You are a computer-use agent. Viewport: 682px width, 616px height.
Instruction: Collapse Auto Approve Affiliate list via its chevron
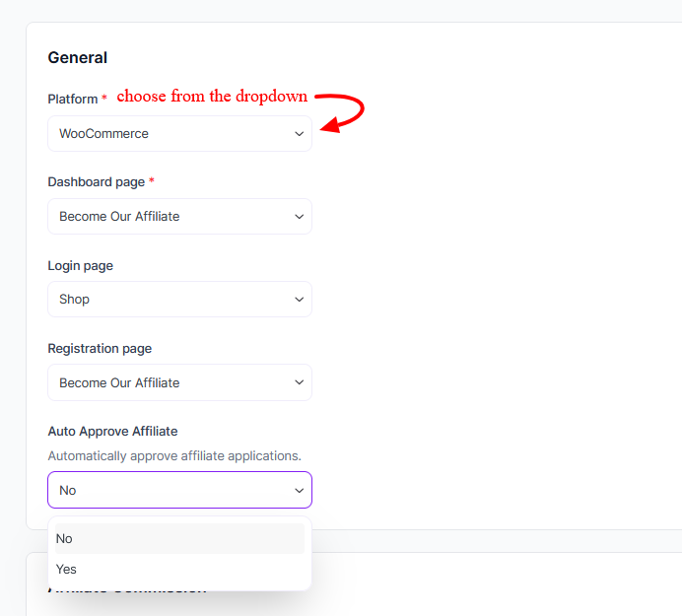point(300,490)
